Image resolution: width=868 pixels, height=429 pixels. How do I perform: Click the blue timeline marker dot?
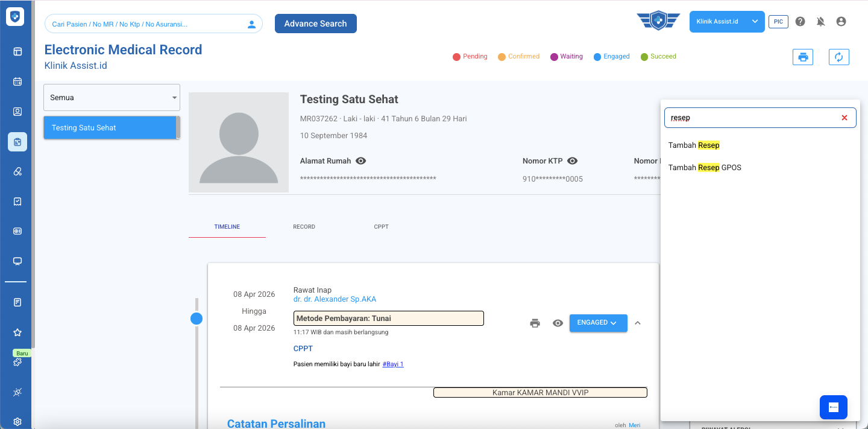[197, 319]
